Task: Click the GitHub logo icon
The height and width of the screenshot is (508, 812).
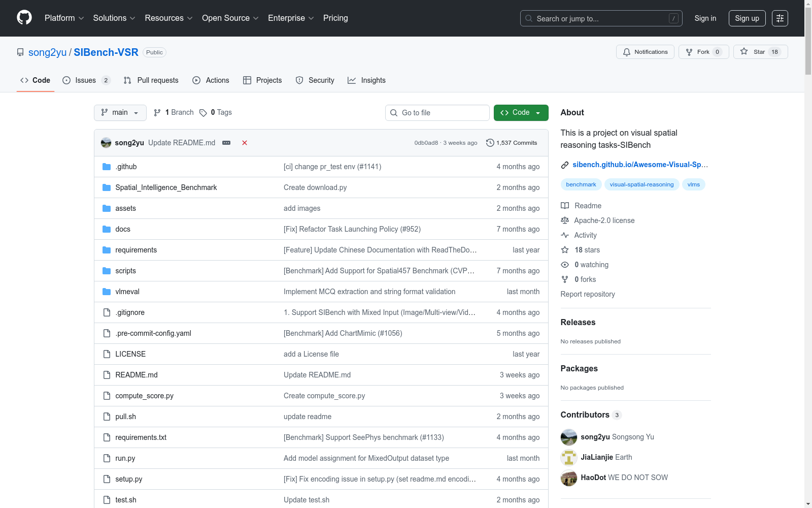Action: [x=24, y=18]
